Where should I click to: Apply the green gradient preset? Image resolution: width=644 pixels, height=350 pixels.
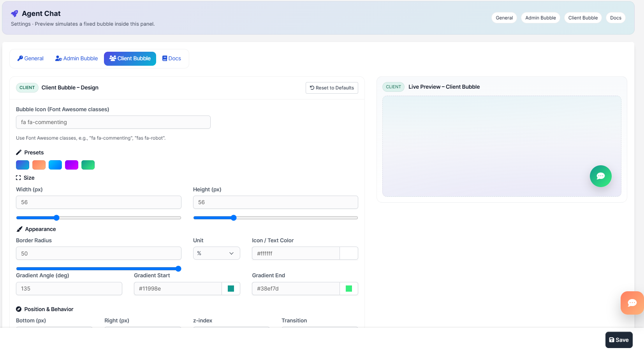[x=88, y=165]
